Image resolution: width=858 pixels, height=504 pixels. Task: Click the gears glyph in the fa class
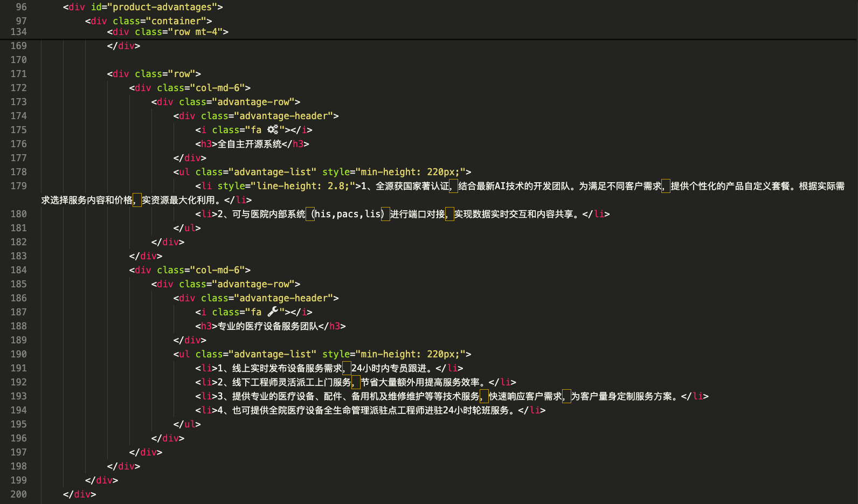click(x=273, y=129)
